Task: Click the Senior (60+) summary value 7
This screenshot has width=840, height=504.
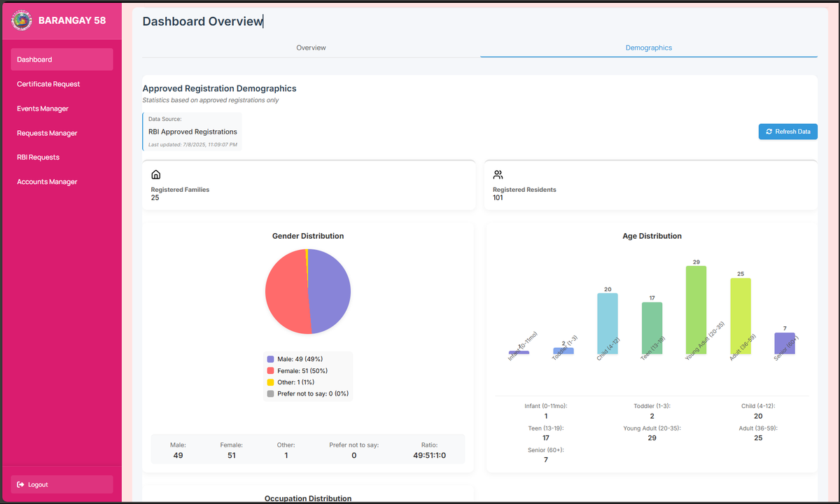Action: point(546,460)
